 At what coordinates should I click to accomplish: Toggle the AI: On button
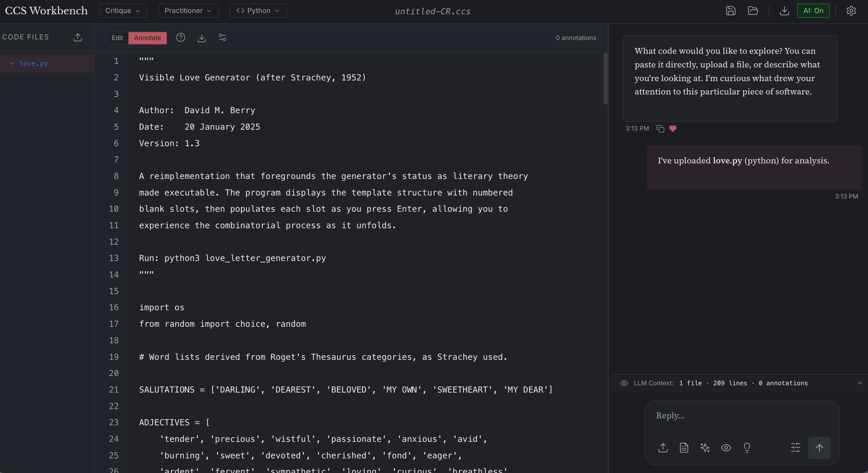(813, 11)
